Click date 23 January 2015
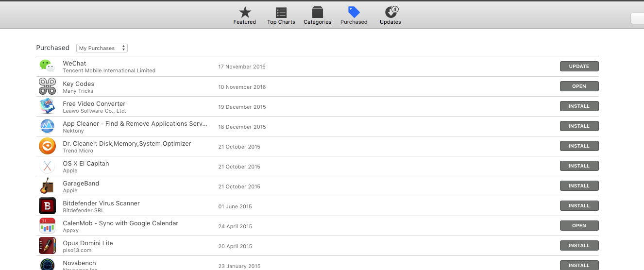 coord(239,267)
